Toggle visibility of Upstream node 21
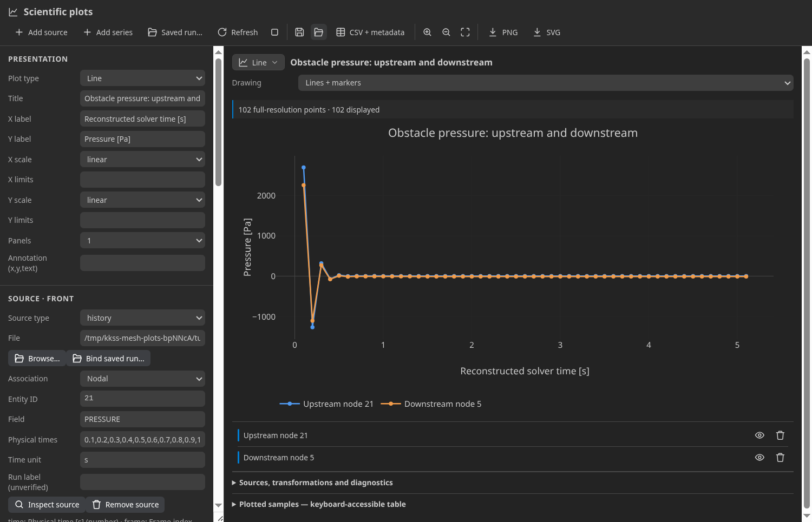This screenshot has height=522, width=812. point(759,435)
